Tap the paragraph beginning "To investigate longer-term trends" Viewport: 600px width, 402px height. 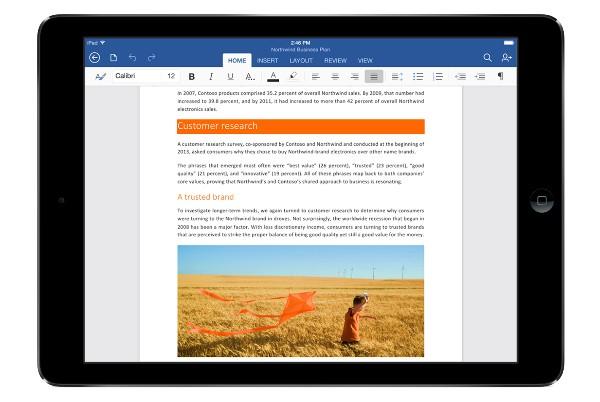[x=300, y=223]
